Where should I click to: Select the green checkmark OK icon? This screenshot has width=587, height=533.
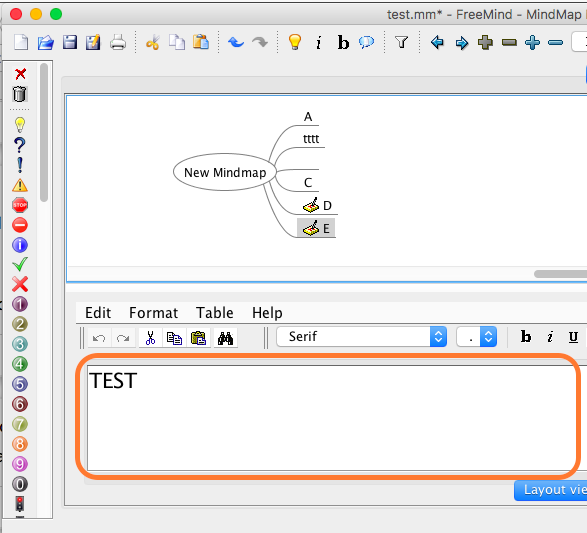pyautogui.click(x=20, y=264)
